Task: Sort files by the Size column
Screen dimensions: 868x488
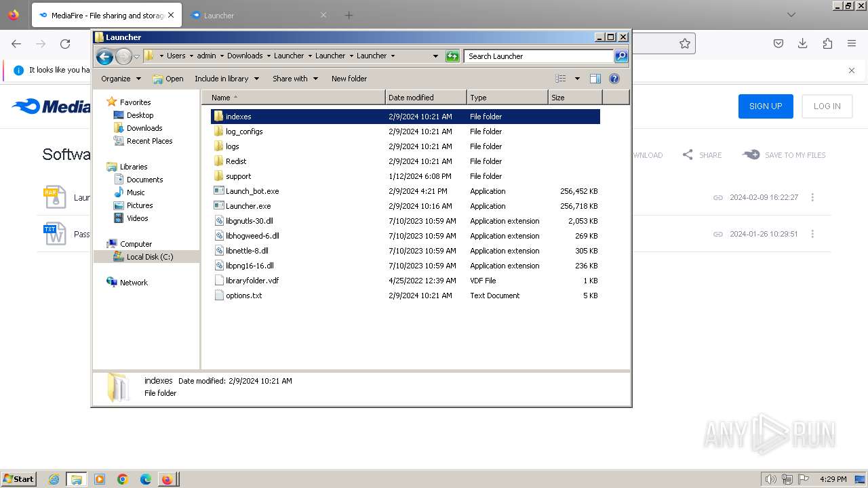Action: [575, 98]
